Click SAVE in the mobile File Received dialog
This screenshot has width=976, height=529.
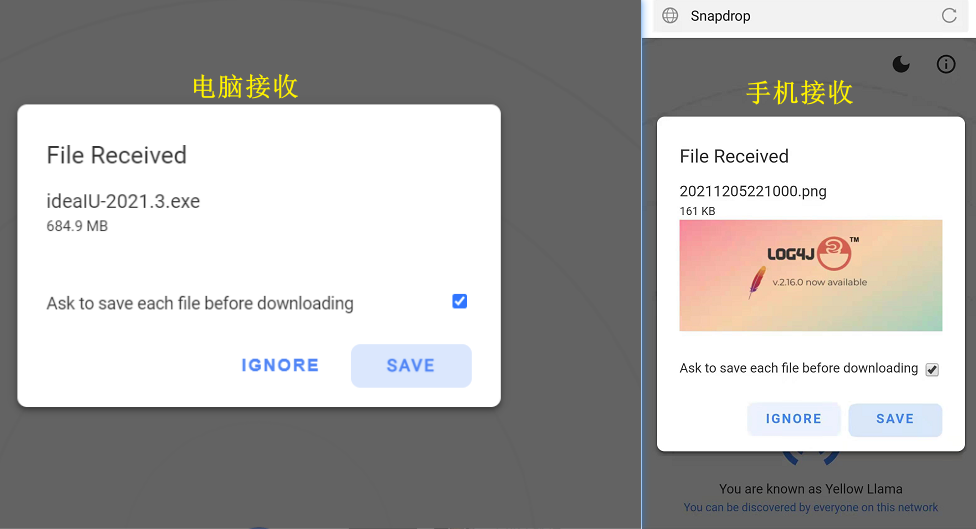coord(895,419)
